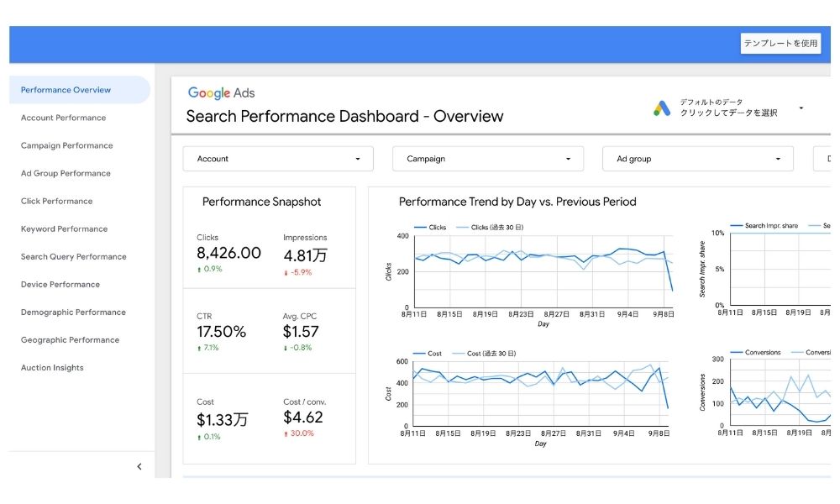The width and height of the screenshot is (840, 504).
Task: Click the Cost change indicator 0.1%
Action: [209, 437]
